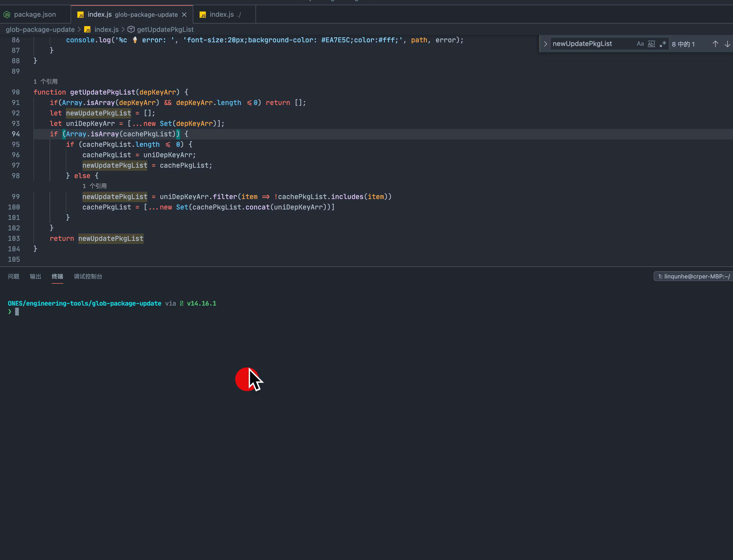The height and width of the screenshot is (560, 733).
Task: Go to previous match arrow
Action: [715, 44]
